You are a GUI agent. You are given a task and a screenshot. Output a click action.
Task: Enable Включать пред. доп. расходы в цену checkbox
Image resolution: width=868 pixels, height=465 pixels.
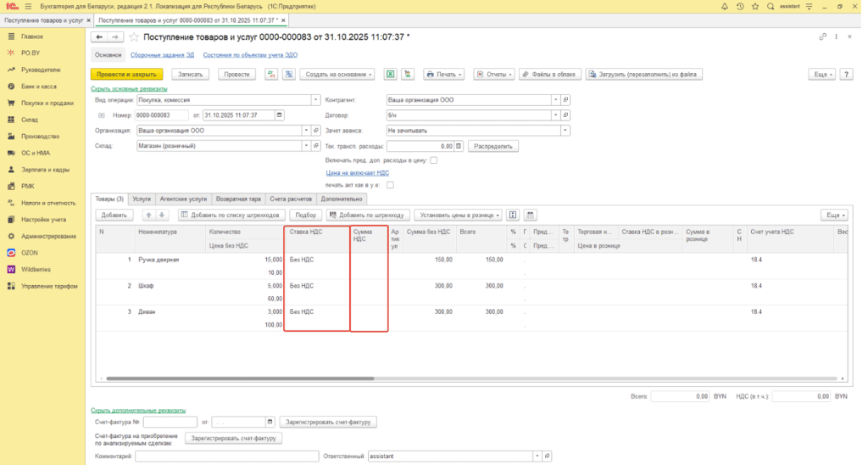point(434,160)
